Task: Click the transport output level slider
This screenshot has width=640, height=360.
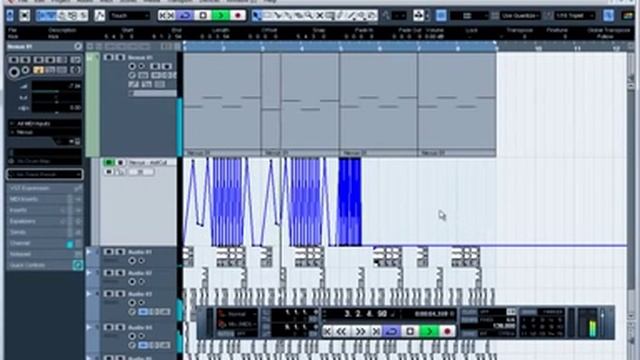Action: 602,322
